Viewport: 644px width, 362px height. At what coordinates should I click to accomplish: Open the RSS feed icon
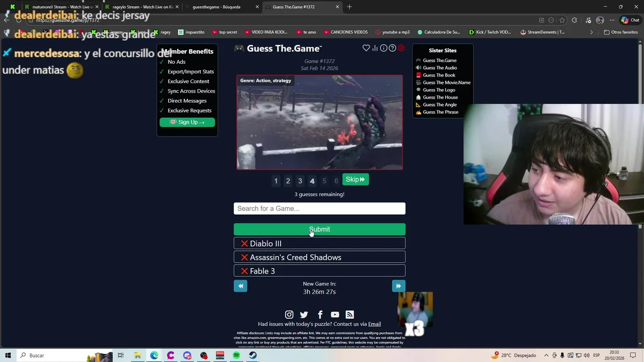pos(350,315)
